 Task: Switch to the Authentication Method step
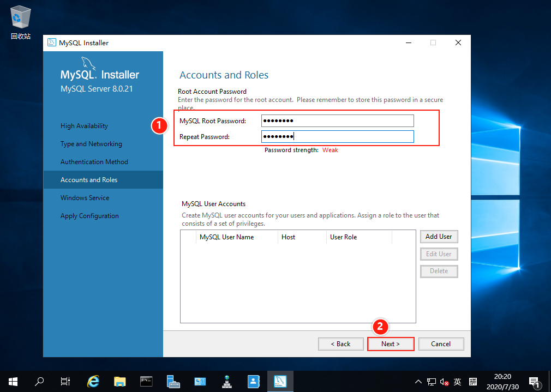(x=94, y=161)
